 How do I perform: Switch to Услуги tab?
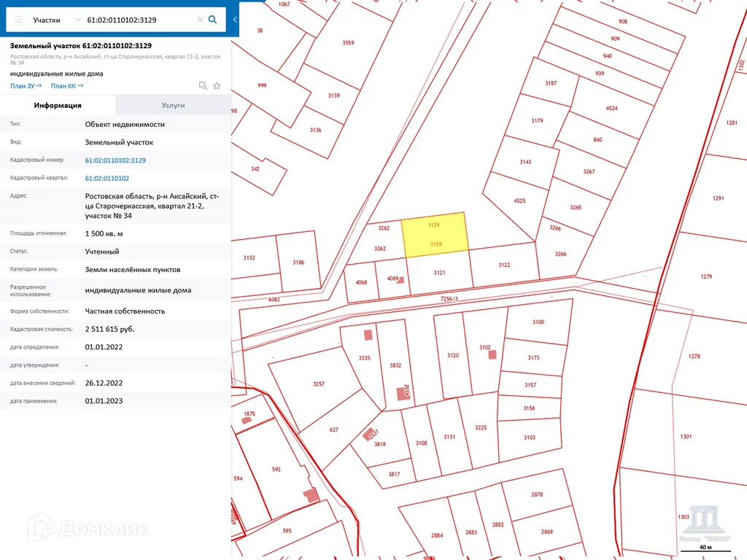tap(173, 105)
